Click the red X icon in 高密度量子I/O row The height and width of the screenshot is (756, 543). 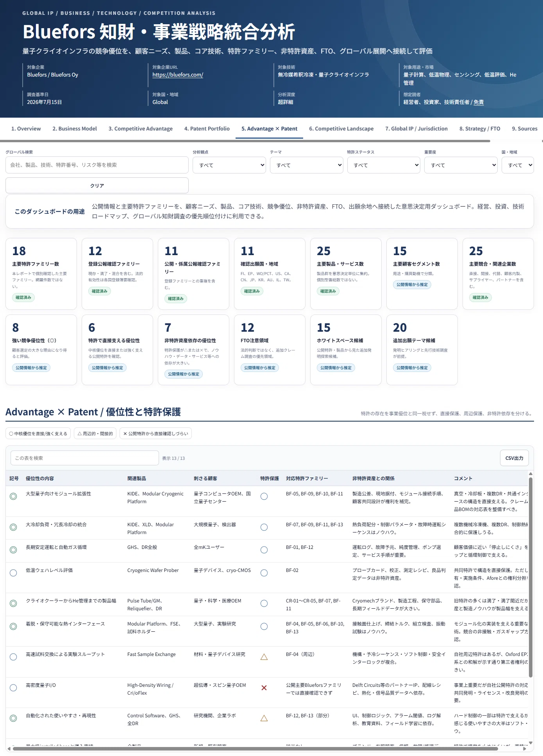[264, 688]
